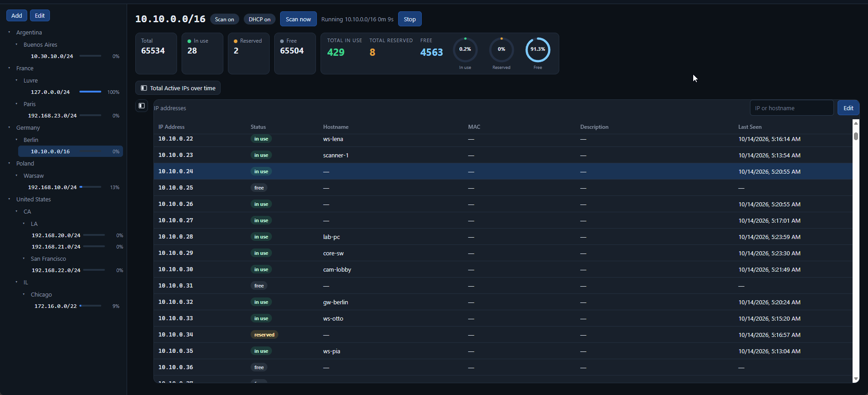Click the Add button in sidebar
The height and width of the screenshot is (395, 868).
17,15
